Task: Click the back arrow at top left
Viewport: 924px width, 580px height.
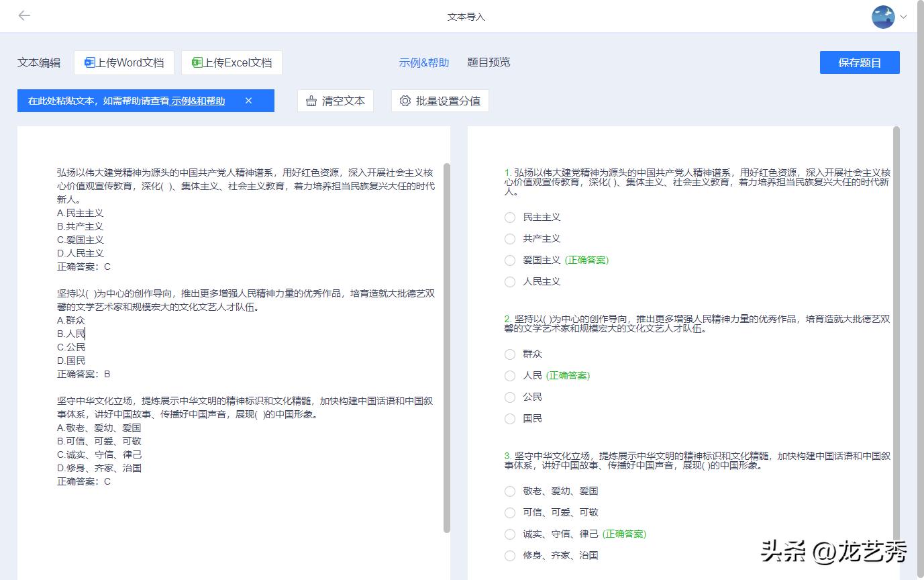Action: point(24,15)
